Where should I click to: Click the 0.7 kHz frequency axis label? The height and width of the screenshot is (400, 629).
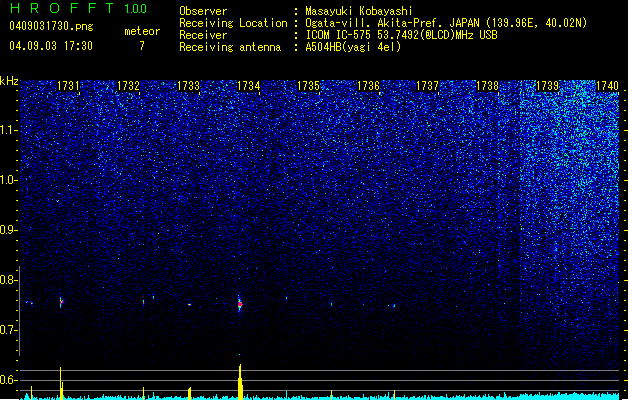coord(7,330)
